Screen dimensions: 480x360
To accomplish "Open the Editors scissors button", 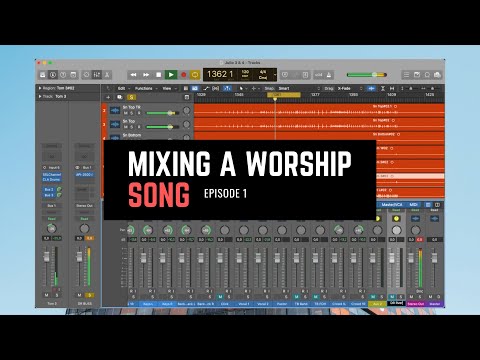I will tap(107, 75).
